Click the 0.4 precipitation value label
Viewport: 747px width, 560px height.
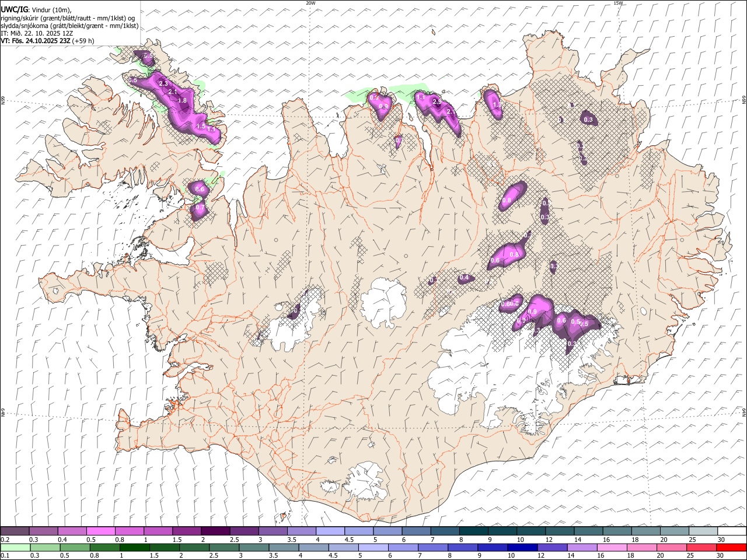(x=464, y=278)
